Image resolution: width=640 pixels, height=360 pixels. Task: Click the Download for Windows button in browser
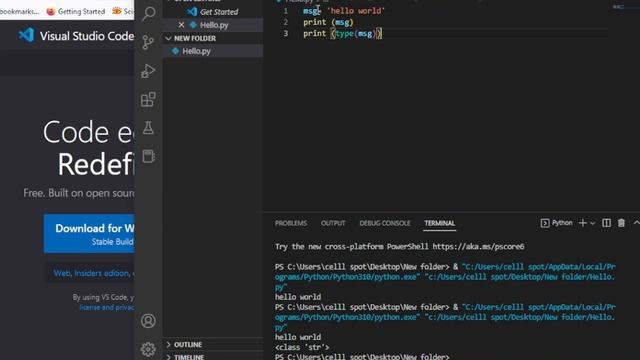point(89,233)
